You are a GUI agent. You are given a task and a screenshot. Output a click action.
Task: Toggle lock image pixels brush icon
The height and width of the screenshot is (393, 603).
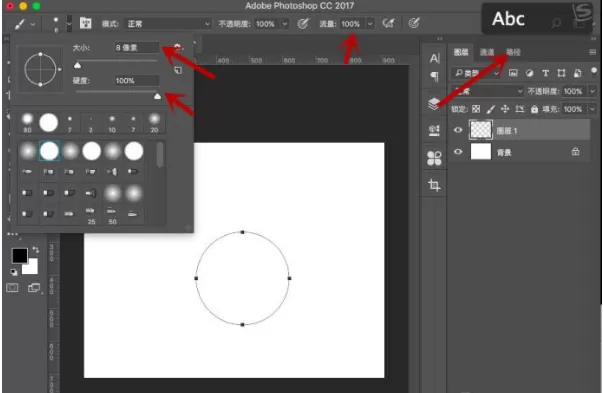coord(490,110)
